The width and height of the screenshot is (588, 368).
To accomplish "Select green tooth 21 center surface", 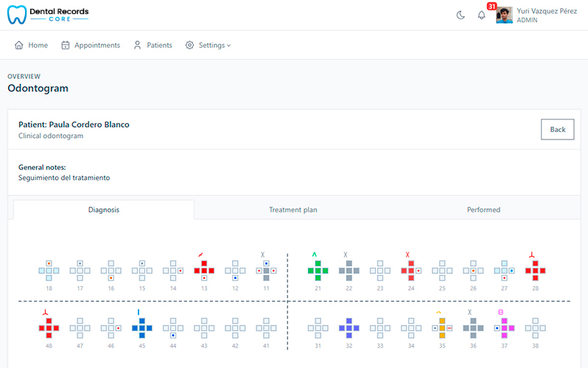I will coord(318,271).
